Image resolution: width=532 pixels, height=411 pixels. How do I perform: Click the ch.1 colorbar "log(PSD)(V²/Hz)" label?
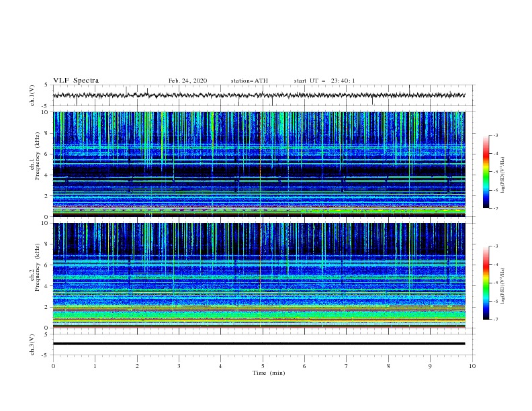click(x=503, y=175)
